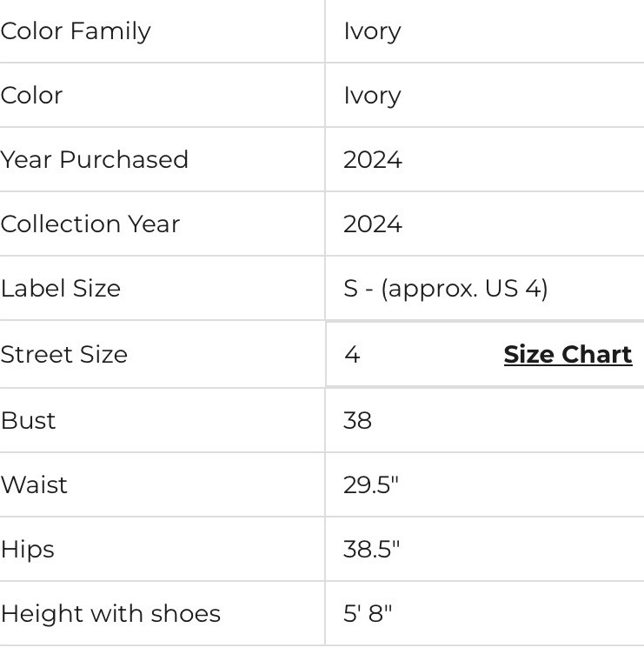The width and height of the screenshot is (644, 661).
Task: Click the Collection Year value 2024
Action: 373,224
